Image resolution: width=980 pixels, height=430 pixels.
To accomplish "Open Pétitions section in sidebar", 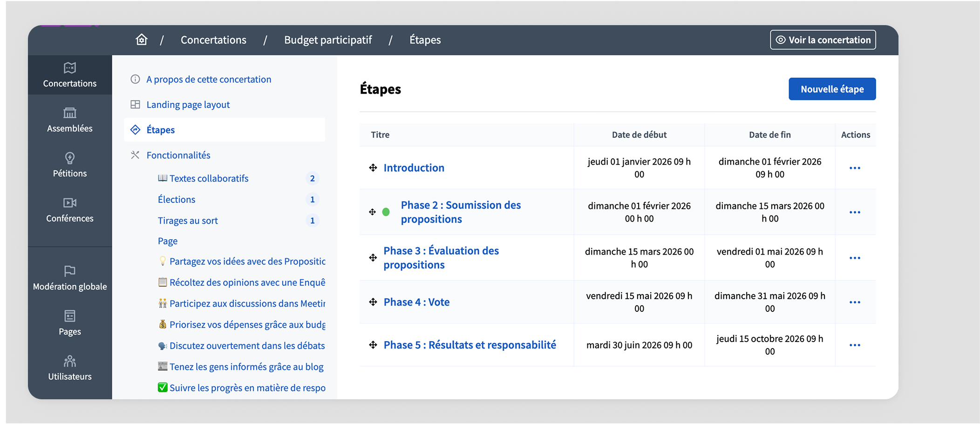I will point(70,165).
